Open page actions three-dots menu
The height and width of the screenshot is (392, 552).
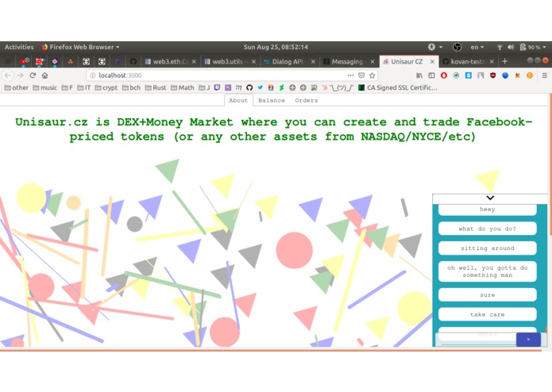tap(350, 75)
